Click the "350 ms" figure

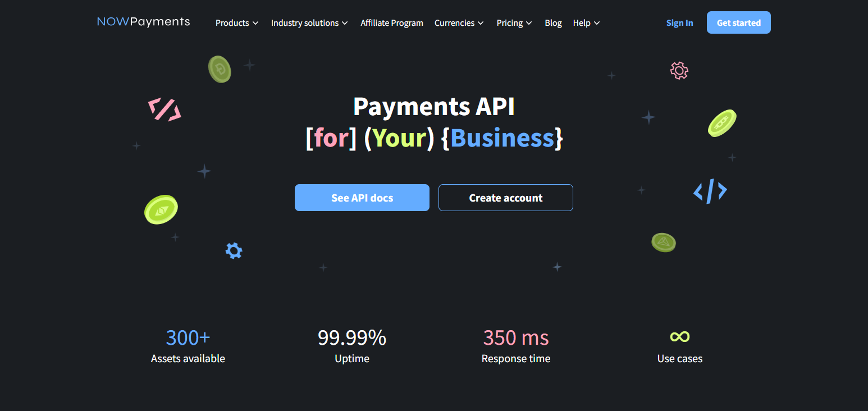[516, 337]
